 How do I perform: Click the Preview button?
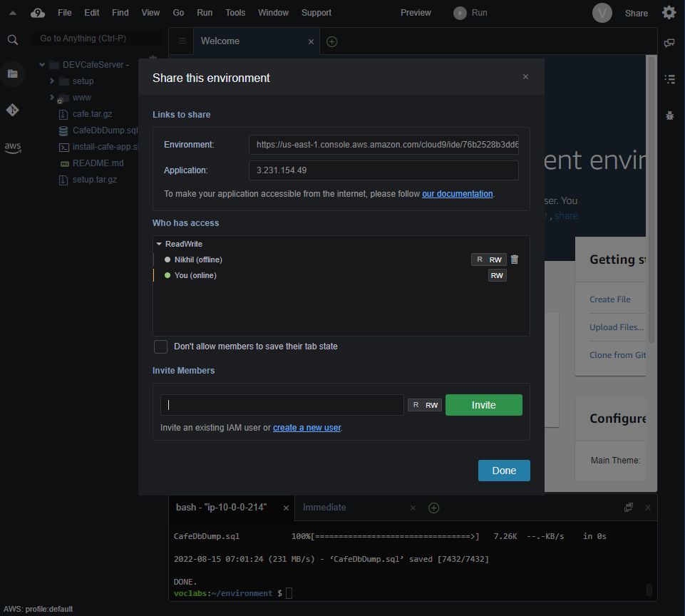416,13
